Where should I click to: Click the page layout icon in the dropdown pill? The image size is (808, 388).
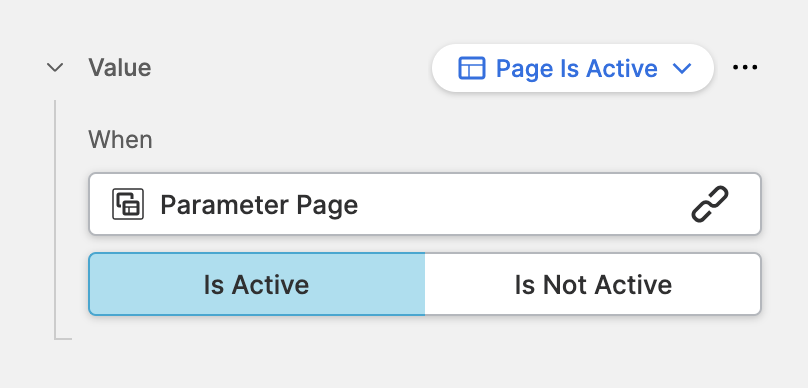pyautogui.click(x=472, y=68)
